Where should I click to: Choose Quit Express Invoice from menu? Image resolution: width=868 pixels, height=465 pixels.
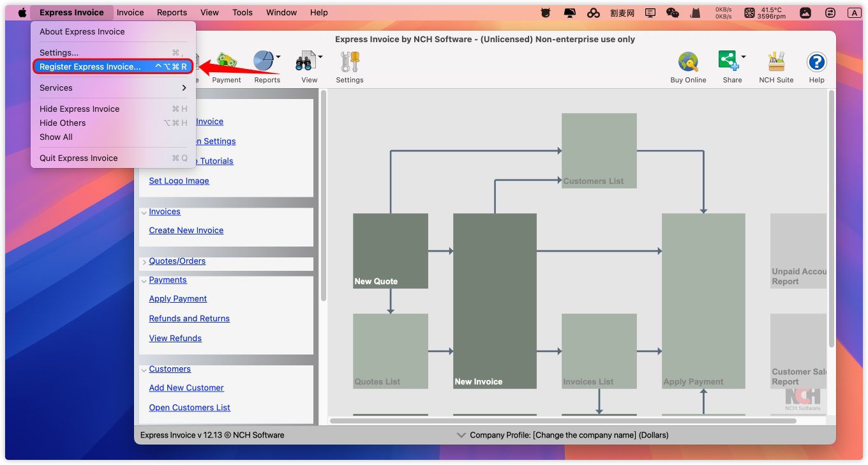click(x=79, y=158)
